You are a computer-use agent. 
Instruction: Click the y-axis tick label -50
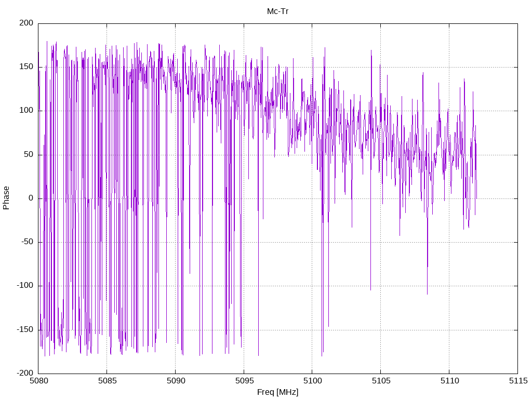(x=27, y=242)
